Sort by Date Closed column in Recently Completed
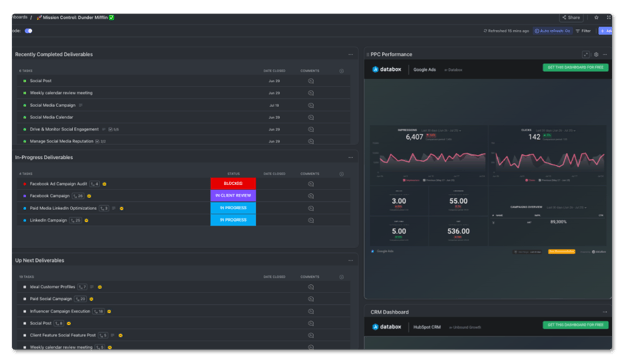The height and width of the screenshot is (364, 624). click(274, 71)
